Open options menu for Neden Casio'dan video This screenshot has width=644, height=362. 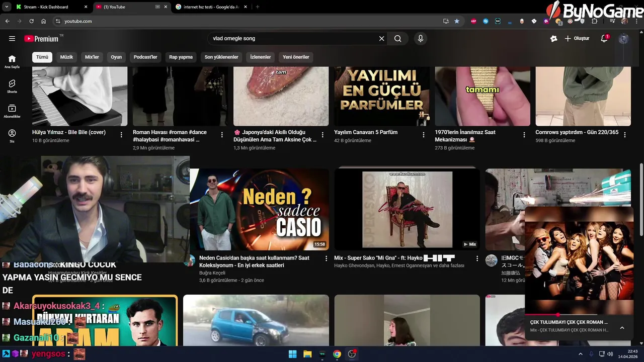click(326, 258)
